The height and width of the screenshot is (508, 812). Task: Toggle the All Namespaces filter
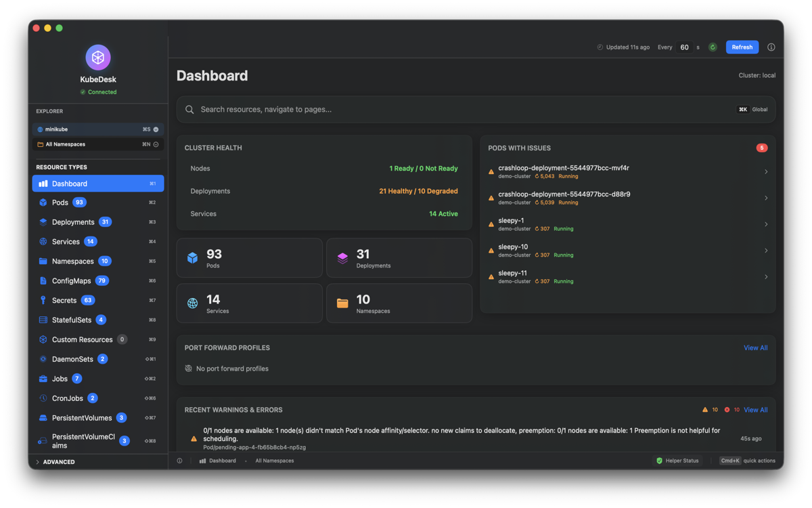tap(155, 144)
